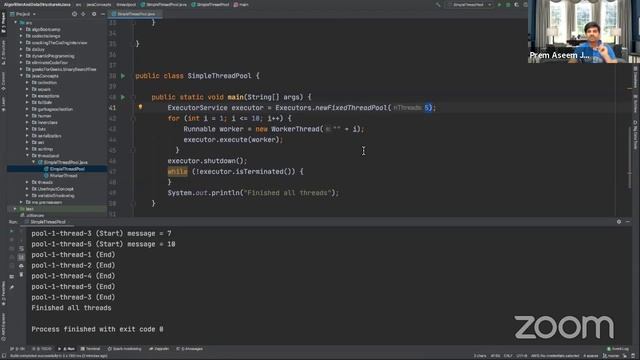
Task: Hide the Run tool window
Action: coord(628,222)
